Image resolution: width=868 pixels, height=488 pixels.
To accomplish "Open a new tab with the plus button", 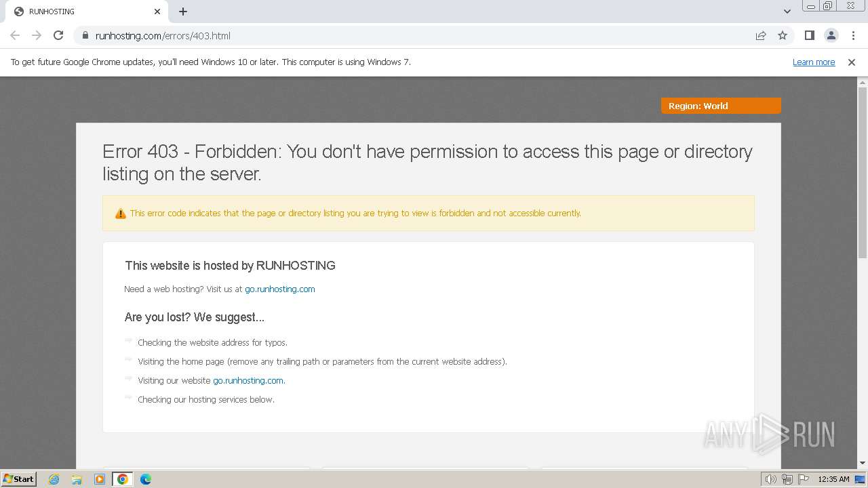I will tap(183, 12).
